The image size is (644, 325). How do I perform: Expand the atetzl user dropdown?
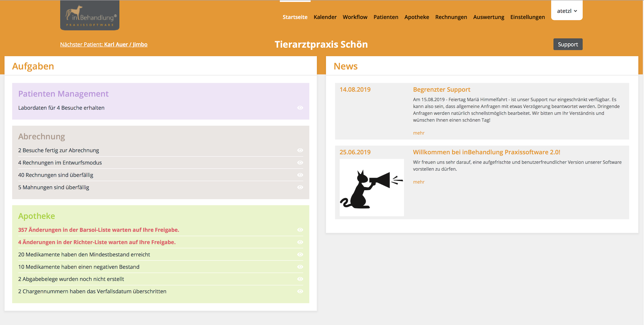[x=567, y=11]
